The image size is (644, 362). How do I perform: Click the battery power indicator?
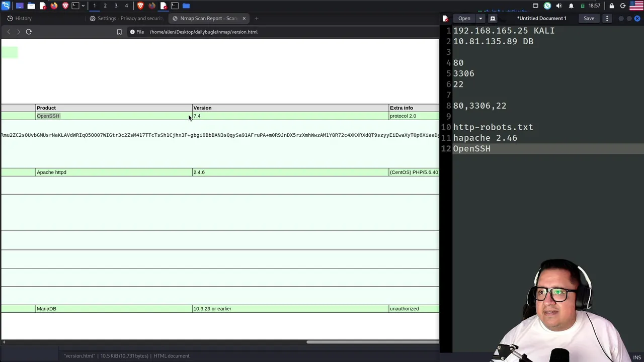(x=583, y=6)
